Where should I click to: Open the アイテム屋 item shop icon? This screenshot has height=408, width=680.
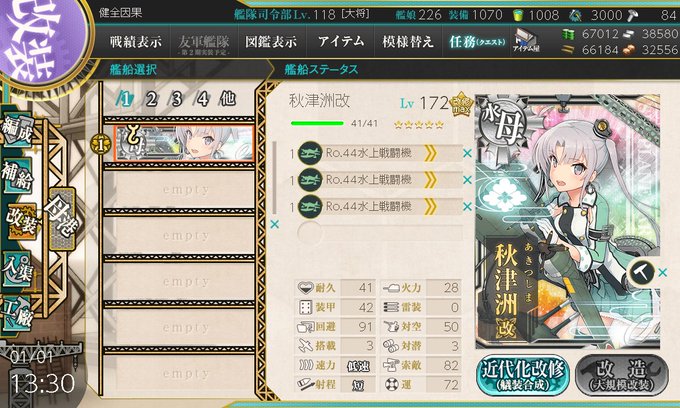click(526, 42)
